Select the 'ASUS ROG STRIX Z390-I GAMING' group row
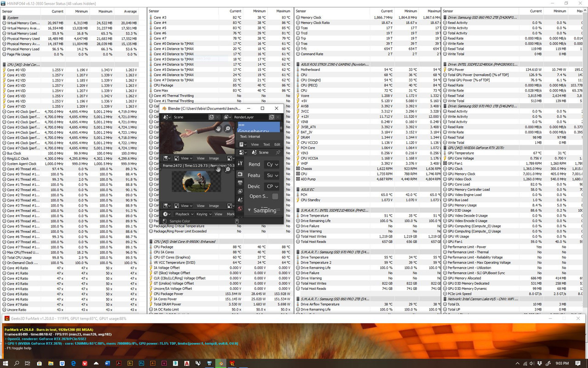The height and width of the screenshot is (368, 588). coord(367,64)
